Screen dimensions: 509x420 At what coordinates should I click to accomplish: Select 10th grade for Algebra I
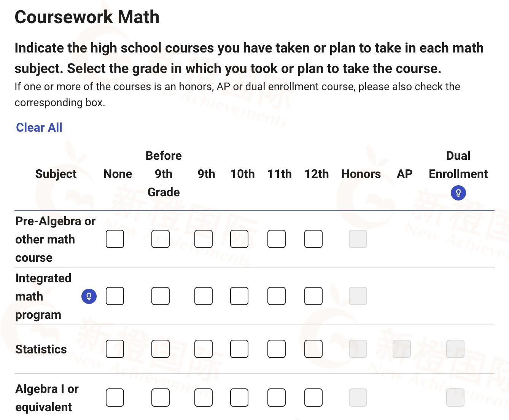[x=239, y=398]
